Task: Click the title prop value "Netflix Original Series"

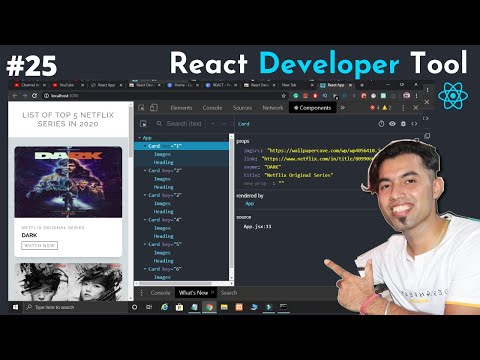Action: click(x=299, y=175)
